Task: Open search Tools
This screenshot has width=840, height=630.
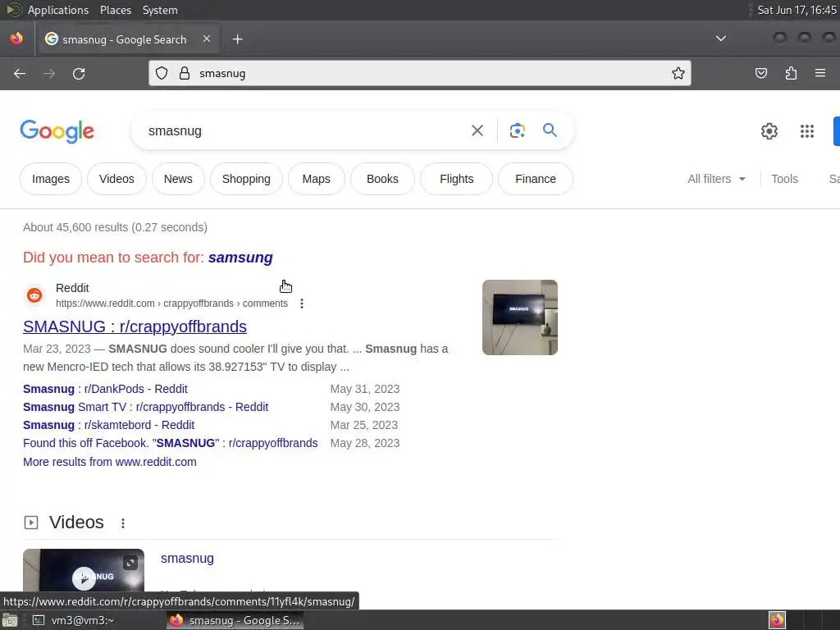Action: point(784,179)
